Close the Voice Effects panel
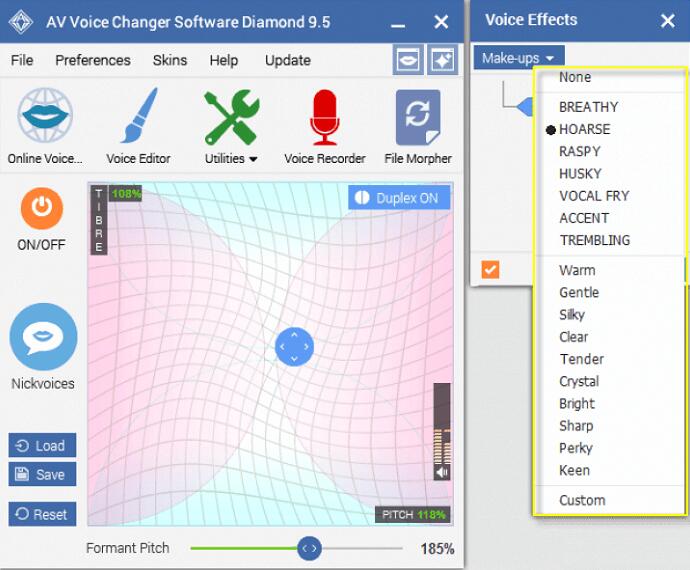 [x=668, y=21]
